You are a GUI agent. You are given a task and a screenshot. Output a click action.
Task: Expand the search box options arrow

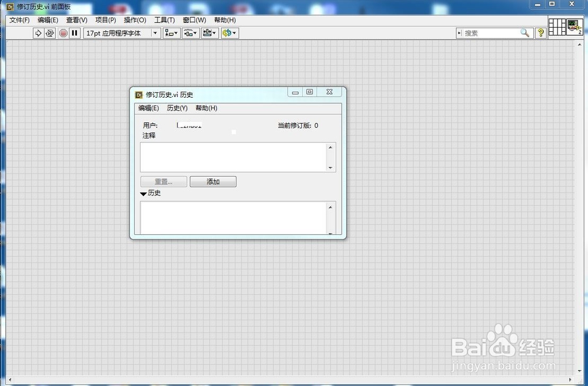click(460, 33)
